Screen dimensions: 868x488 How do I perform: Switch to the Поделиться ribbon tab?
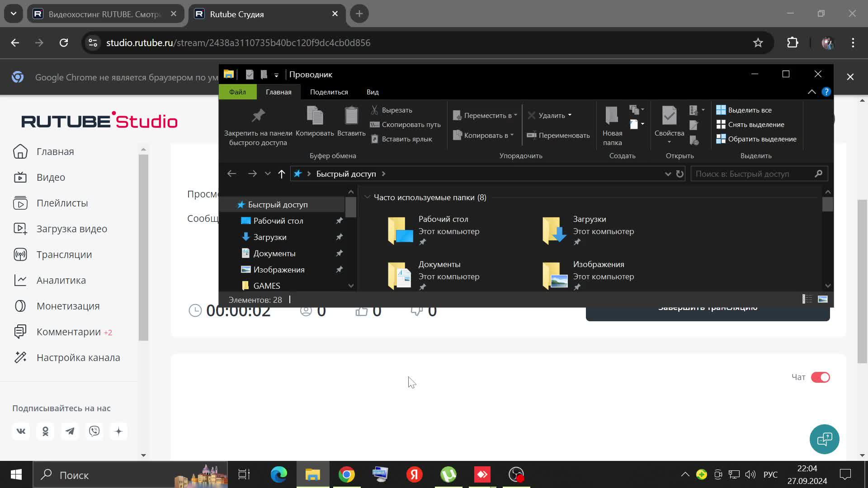click(329, 92)
